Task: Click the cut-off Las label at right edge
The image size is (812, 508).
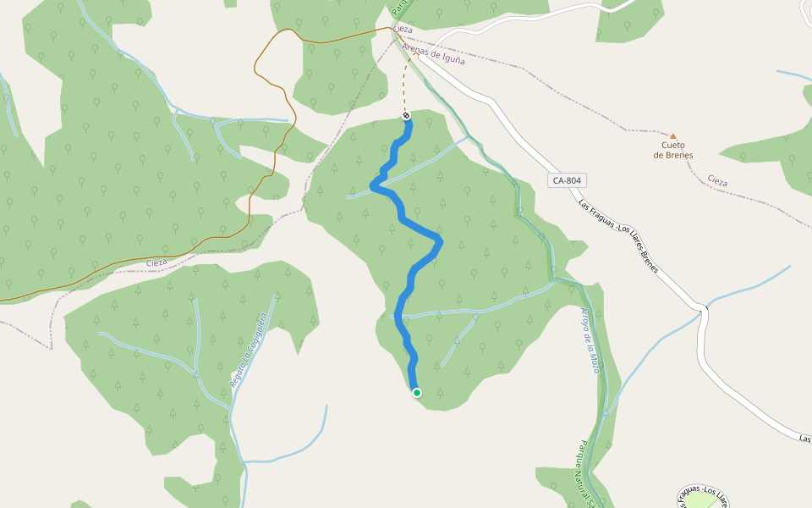Action: click(805, 439)
